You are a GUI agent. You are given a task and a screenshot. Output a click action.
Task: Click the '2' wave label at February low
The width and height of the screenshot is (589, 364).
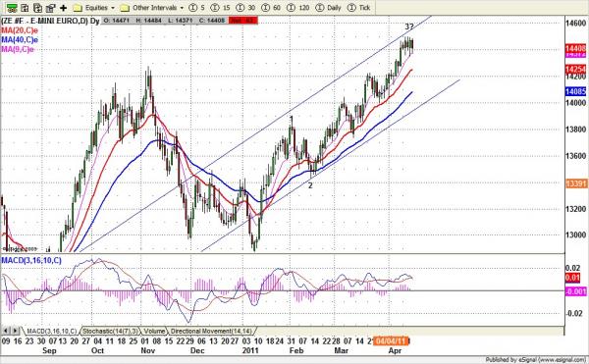click(310, 185)
